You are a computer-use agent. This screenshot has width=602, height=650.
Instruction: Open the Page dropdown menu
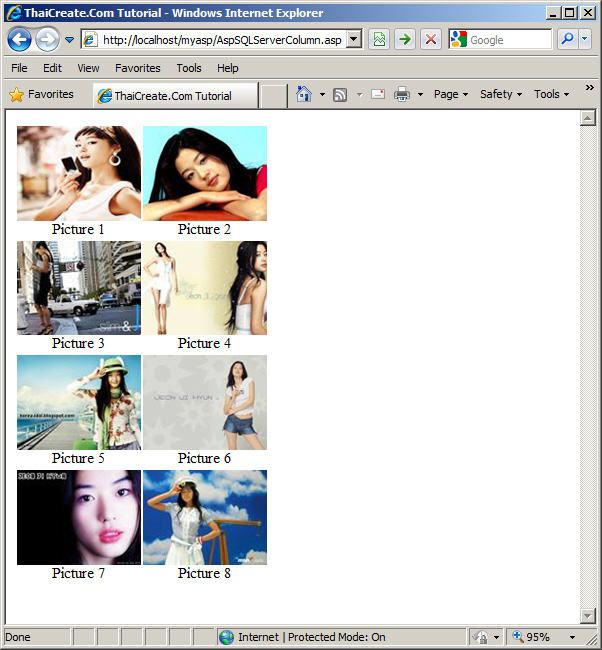[x=450, y=94]
